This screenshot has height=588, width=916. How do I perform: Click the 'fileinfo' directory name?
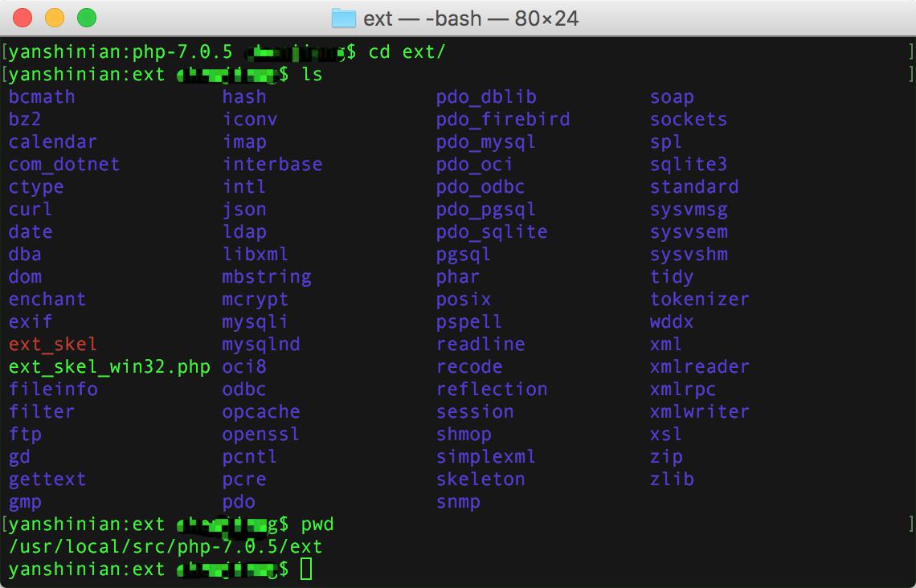pos(53,389)
